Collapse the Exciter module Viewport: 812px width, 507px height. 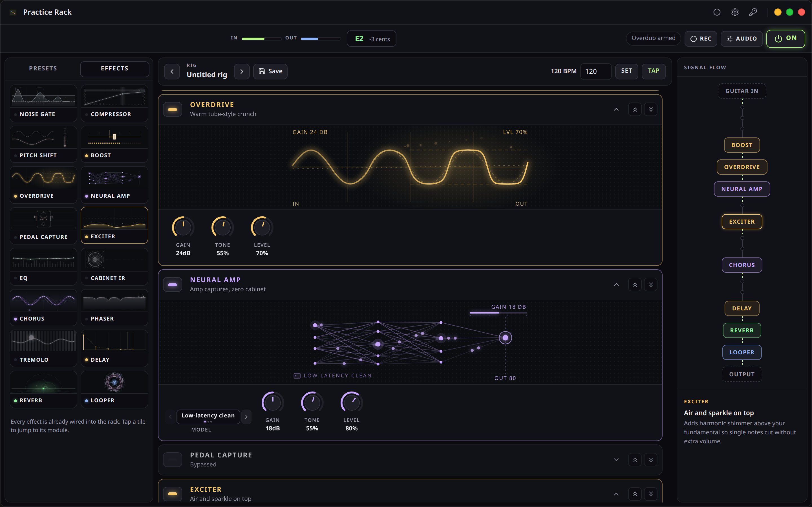[x=616, y=494]
